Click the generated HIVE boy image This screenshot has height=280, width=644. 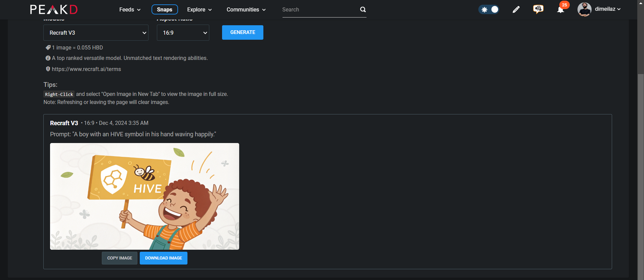point(144,196)
